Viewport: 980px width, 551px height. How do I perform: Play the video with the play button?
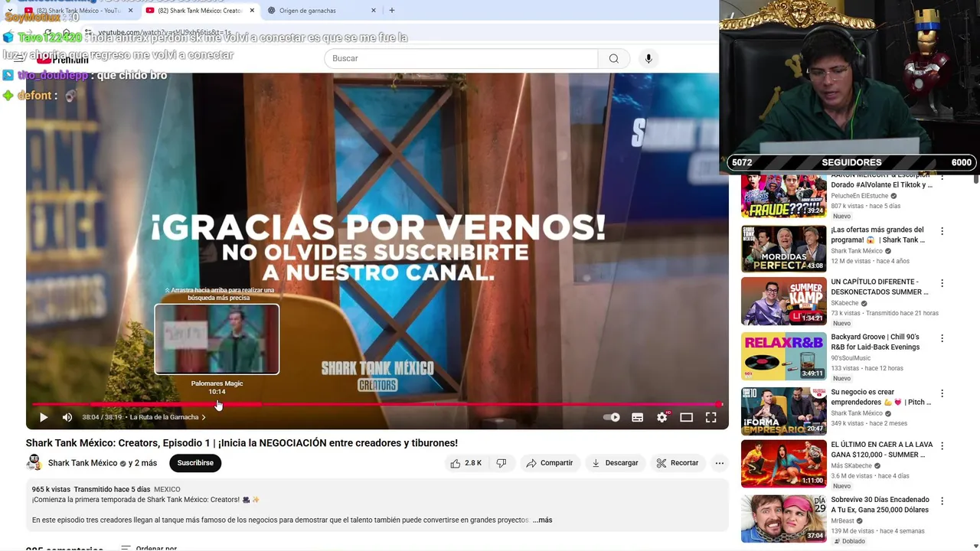click(x=44, y=417)
